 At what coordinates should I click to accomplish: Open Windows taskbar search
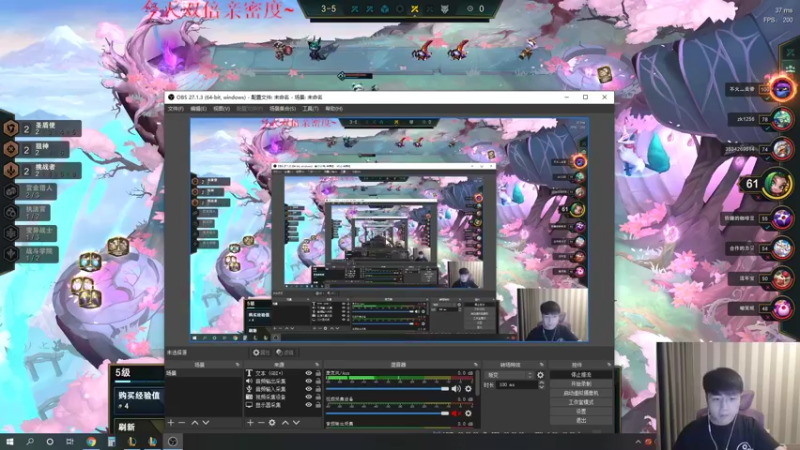[x=30, y=441]
